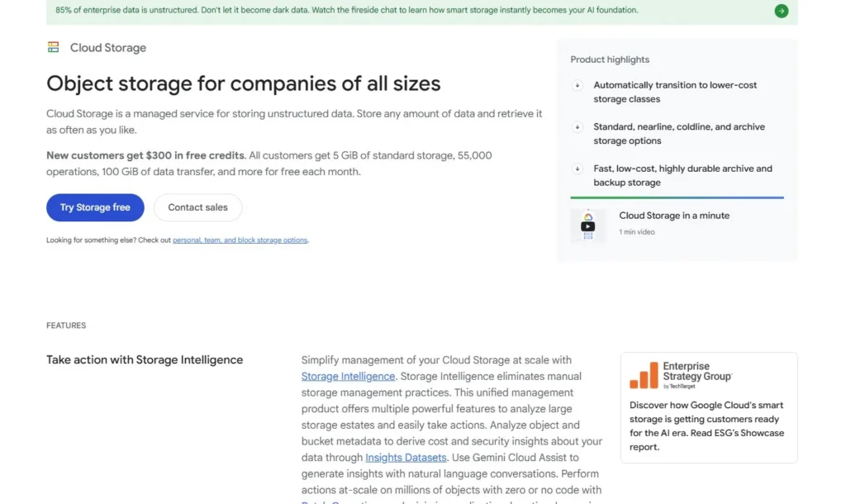Open the Storage Intelligence link
846x504 pixels.
(348, 376)
